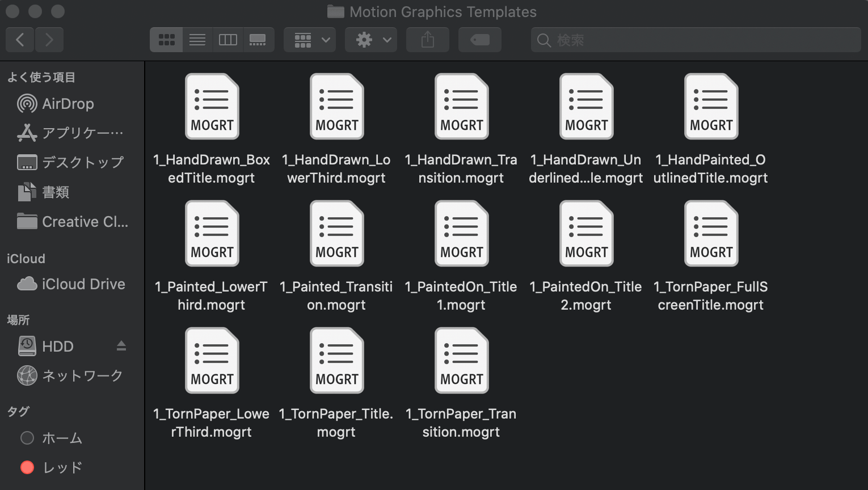Switch to column view
This screenshot has height=490, width=868.
pos(228,40)
